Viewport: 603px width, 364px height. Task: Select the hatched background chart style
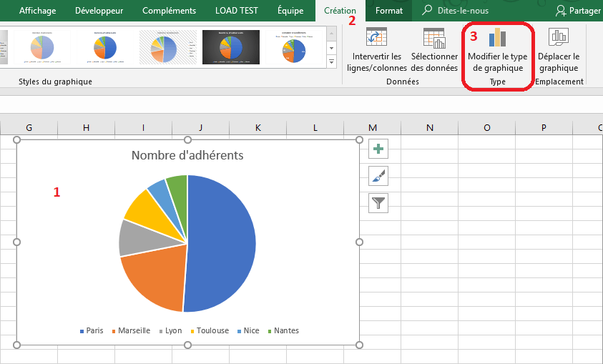coord(167,47)
